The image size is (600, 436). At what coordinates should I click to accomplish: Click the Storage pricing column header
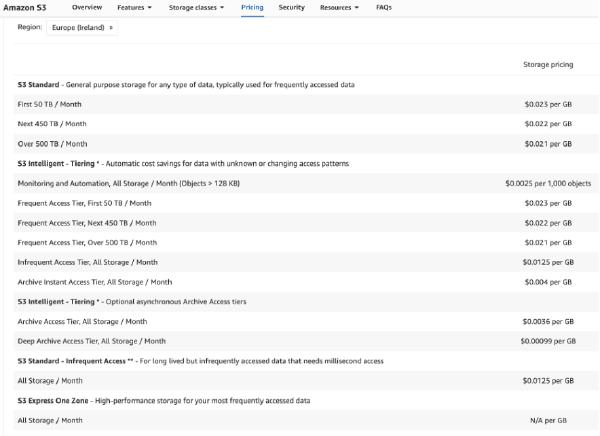click(x=548, y=65)
